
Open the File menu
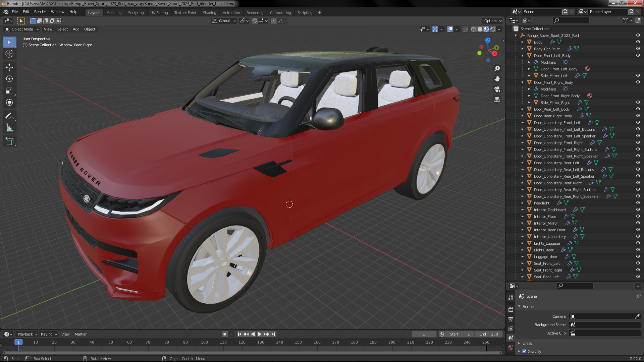coord(15,12)
